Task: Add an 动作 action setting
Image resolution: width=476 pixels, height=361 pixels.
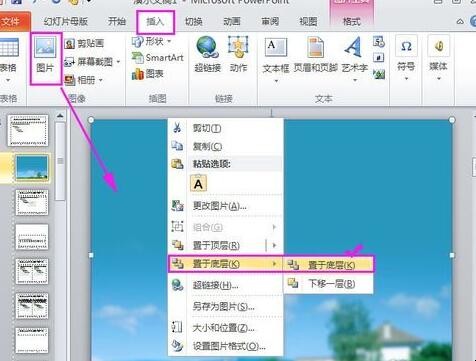Action: pyautogui.click(x=238, y=55)
